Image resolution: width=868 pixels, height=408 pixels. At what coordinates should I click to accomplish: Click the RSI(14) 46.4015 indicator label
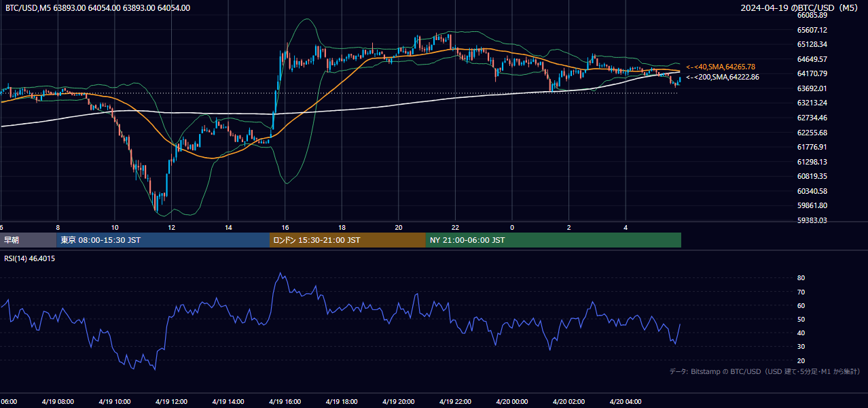[x=30, y=258]
